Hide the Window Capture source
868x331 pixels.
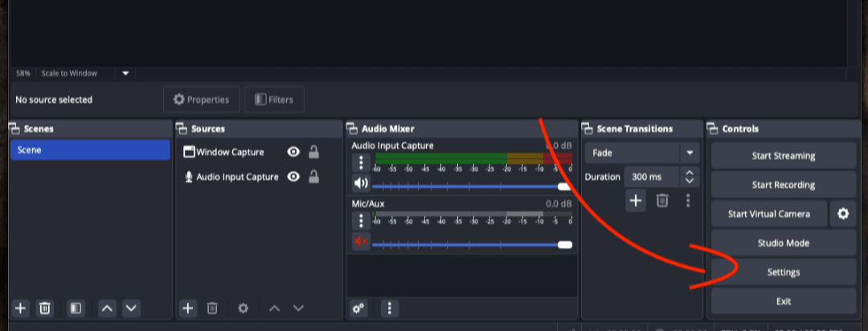click(293, 152)
